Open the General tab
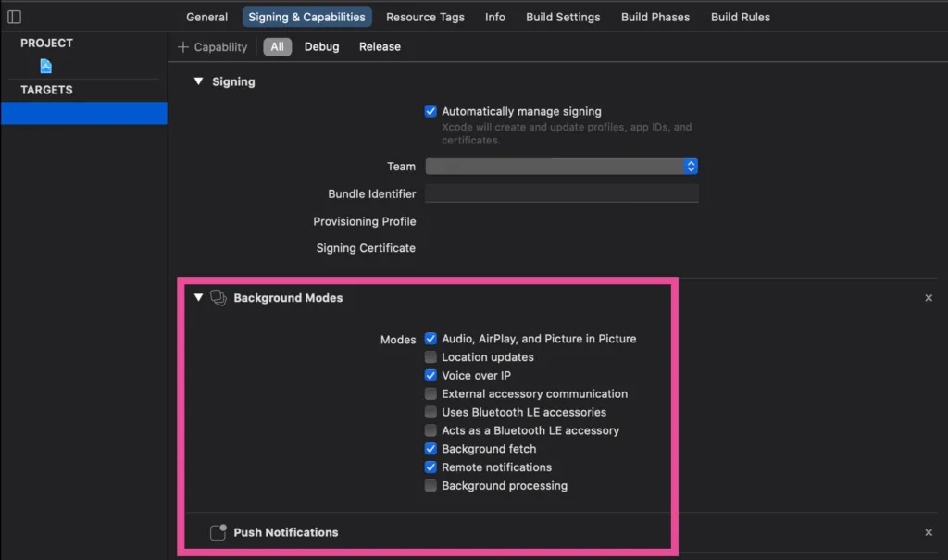This screenshot has width=948, height=560. pos(206,17)
